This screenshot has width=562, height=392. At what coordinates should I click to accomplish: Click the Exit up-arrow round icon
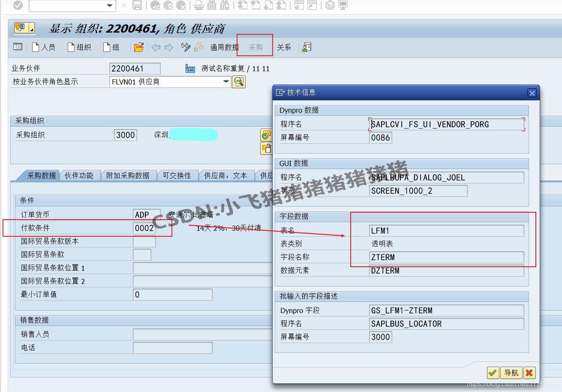pyautogui.click(x=168, y=5)
